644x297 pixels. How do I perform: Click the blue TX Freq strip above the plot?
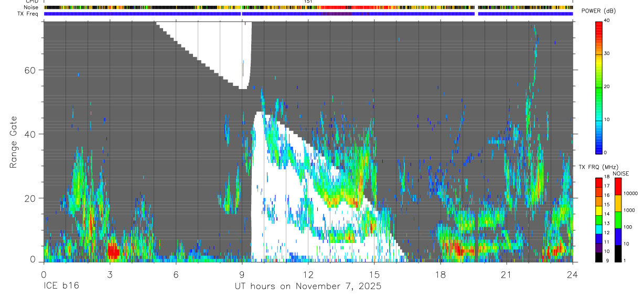pyautogui.click(x=308, y=14)
